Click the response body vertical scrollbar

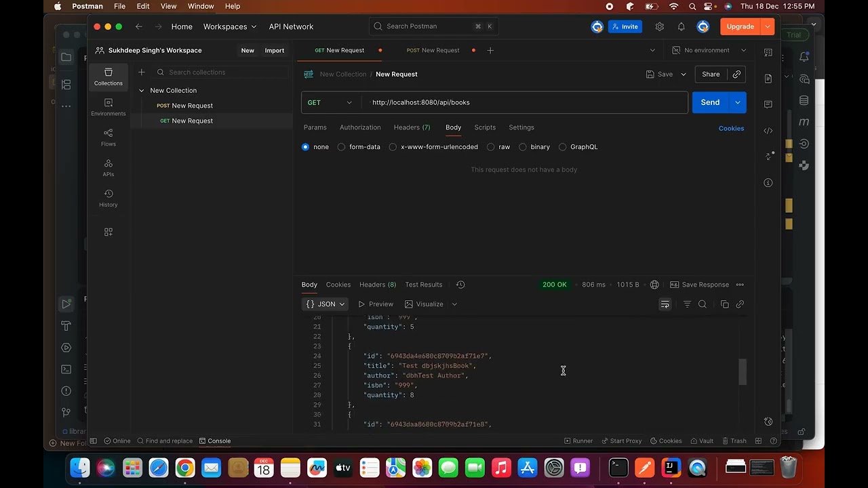(x=743, y=371)
